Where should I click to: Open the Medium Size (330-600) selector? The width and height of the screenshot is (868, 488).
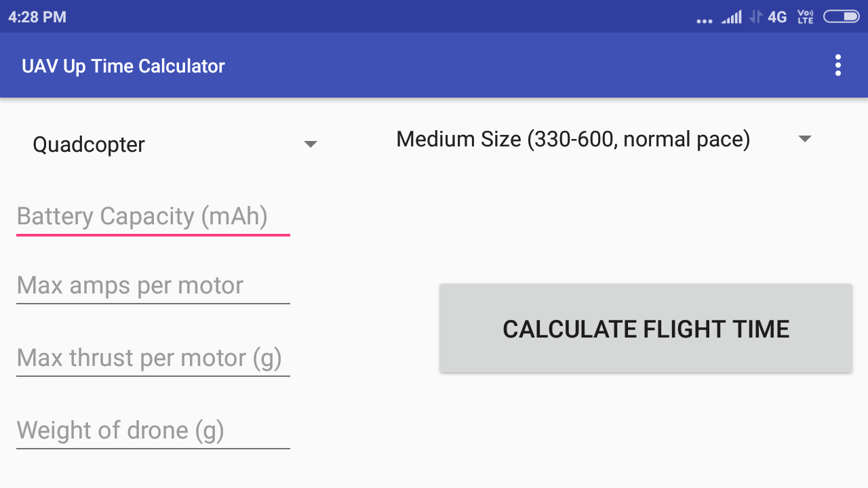point(573,139)
